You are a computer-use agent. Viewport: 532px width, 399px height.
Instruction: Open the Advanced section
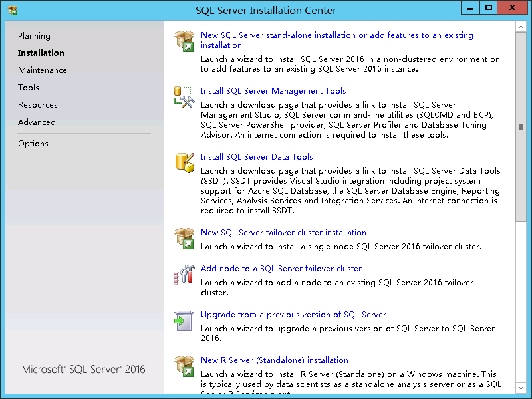click(x=37, y=122)
